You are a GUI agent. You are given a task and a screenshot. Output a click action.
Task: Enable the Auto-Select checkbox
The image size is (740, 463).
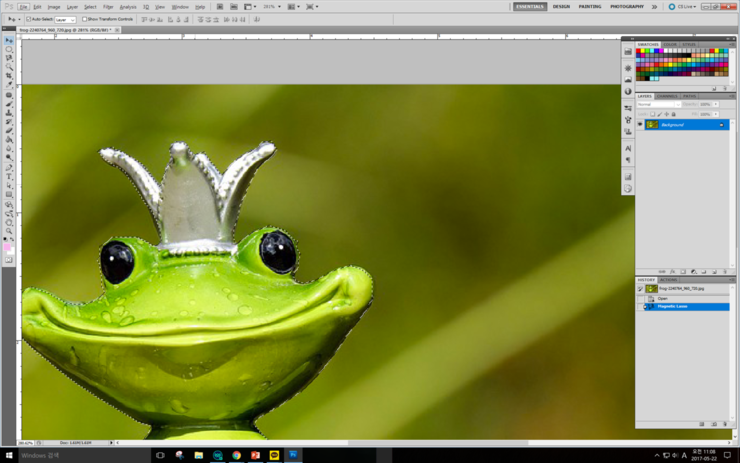(27, 19)
